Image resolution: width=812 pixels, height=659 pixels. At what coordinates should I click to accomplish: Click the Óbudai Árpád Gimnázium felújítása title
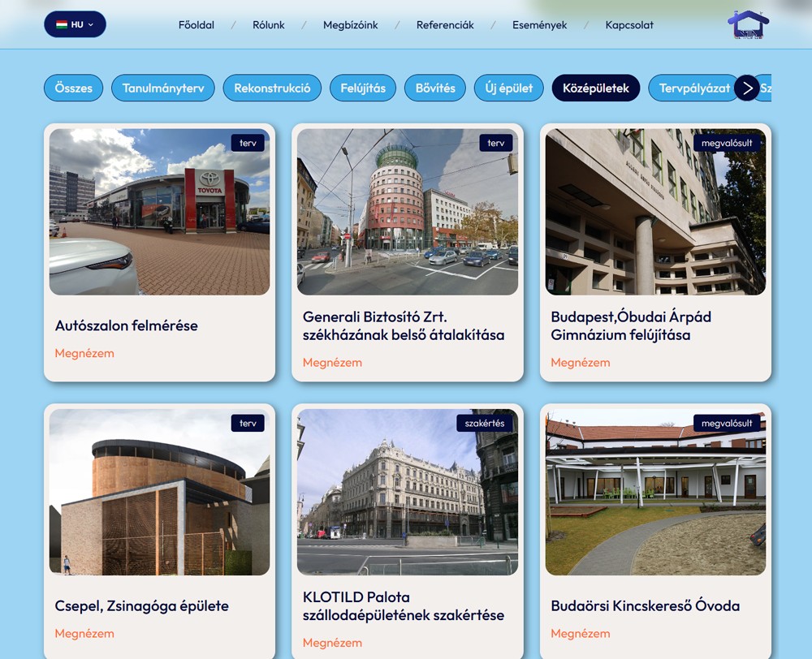631,325
